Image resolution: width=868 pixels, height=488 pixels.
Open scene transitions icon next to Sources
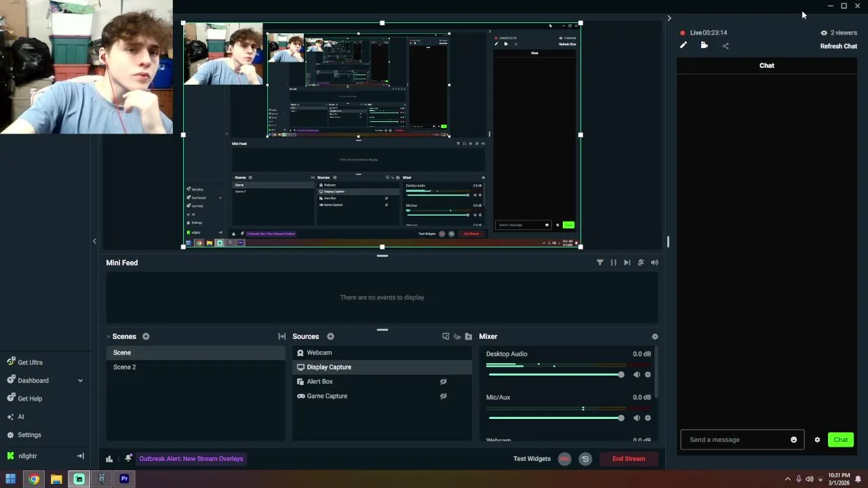tap(282, 336)
